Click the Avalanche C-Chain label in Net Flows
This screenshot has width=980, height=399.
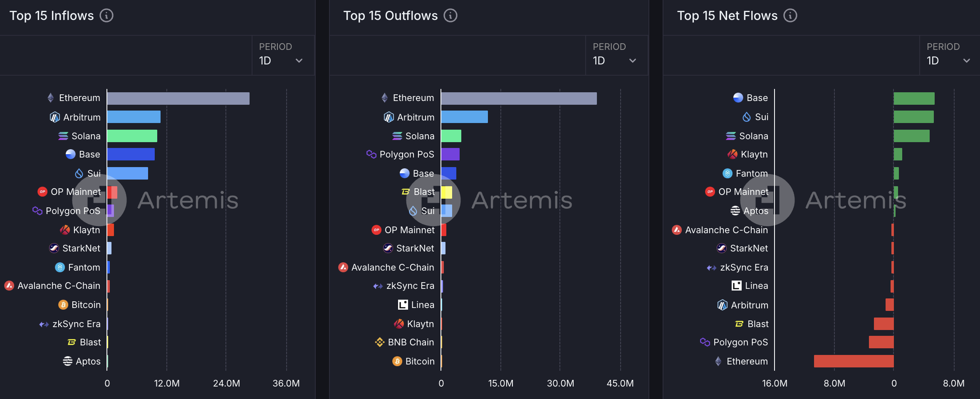point(726,230)
